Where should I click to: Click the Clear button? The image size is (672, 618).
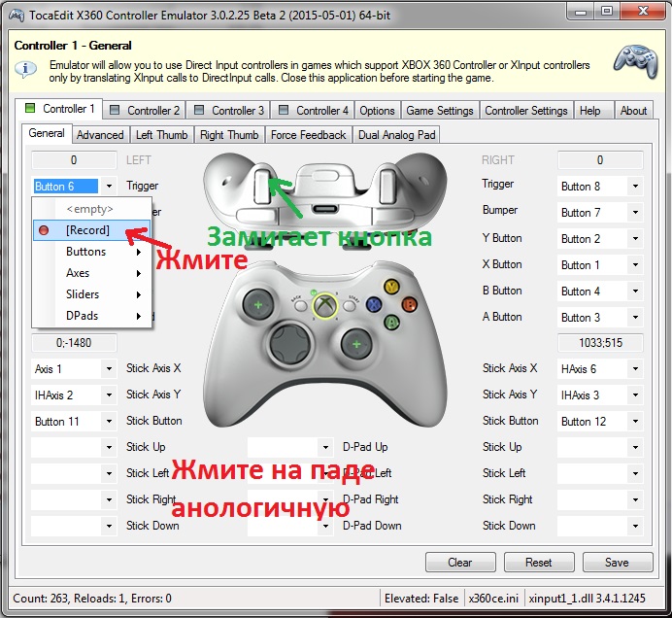point(460,563)
